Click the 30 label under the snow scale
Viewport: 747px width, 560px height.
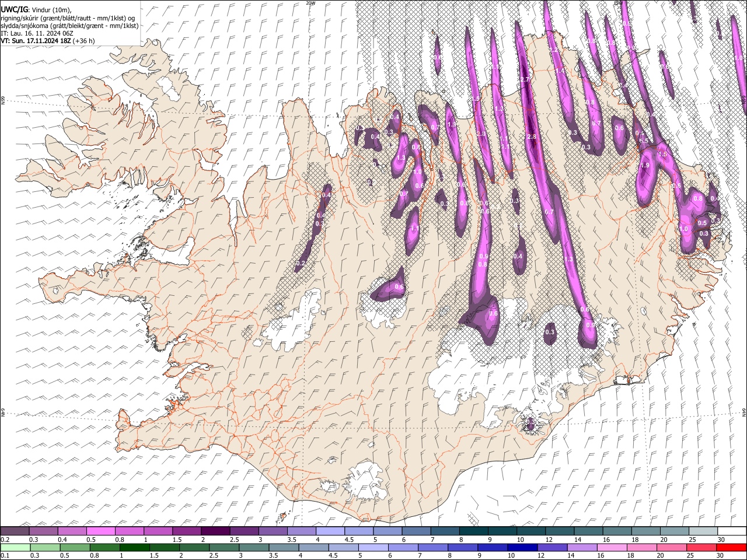pos(721,539)
